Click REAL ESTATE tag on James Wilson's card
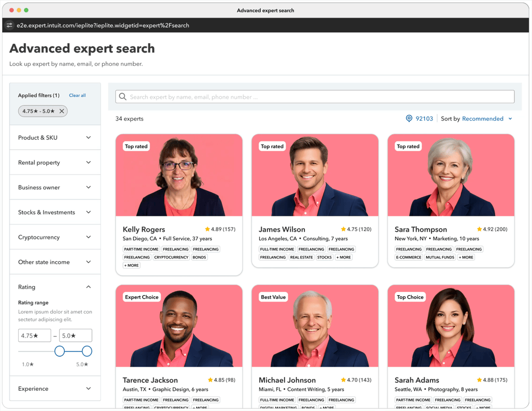The width and height of the screenshot is (532, 411). point(301,257)
